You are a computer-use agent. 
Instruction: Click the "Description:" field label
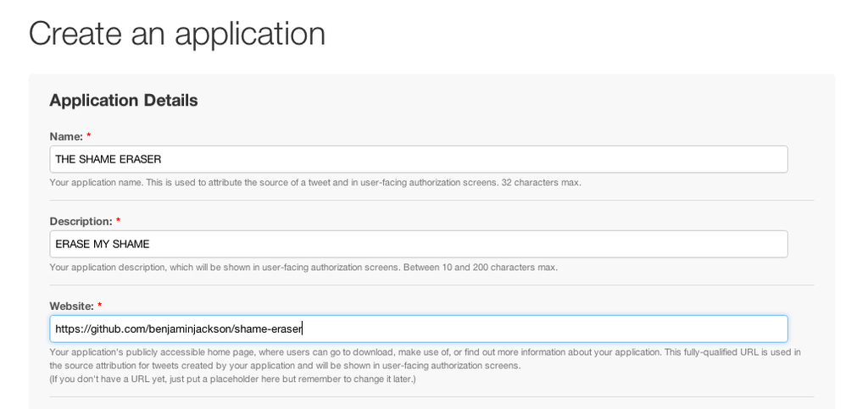[81, 221]
